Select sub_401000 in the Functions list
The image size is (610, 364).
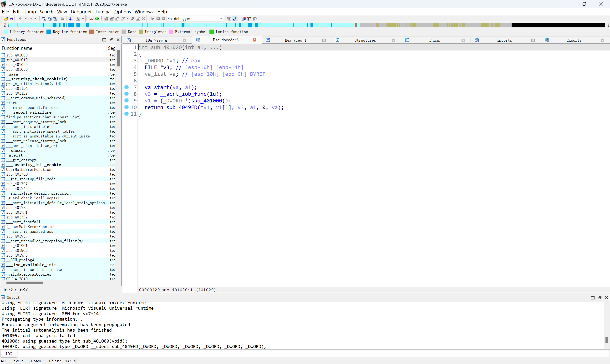58,55
